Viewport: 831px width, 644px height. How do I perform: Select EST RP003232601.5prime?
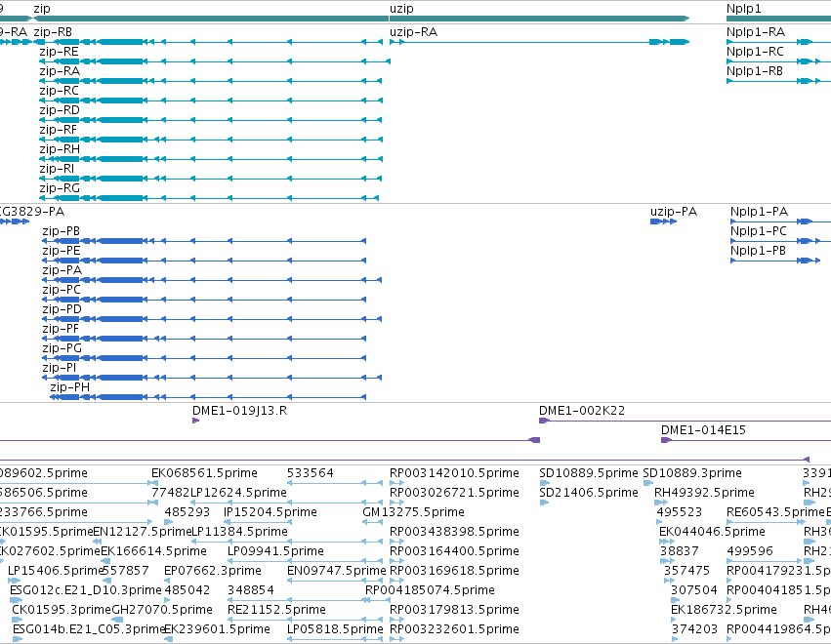coord(454,629)
